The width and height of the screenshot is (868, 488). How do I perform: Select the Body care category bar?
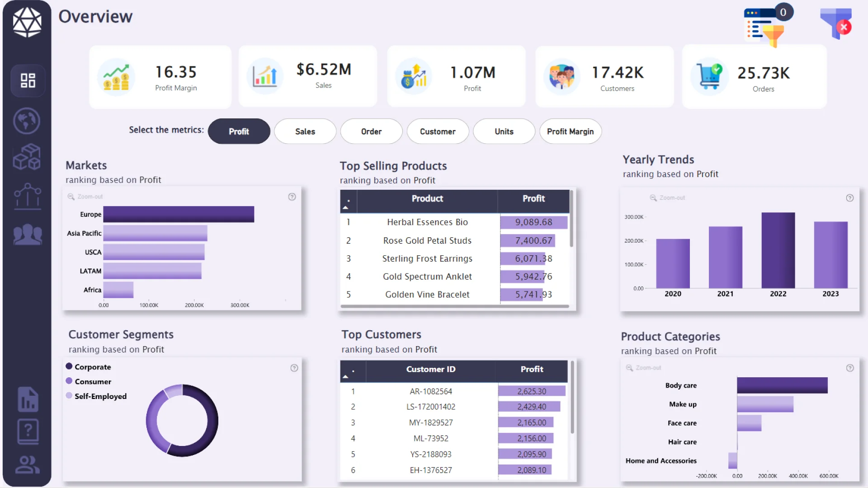coord(782,385)
